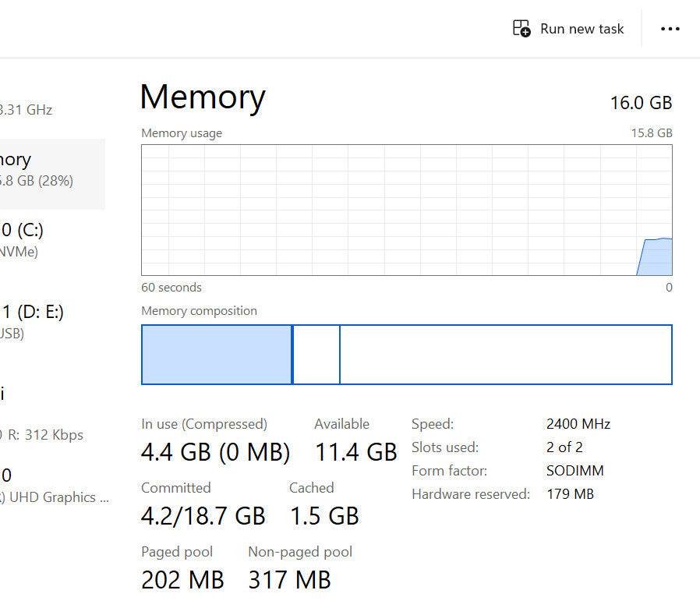This screenshot has height=615, width=700.
Task: Click the Cached 1.5 GB value
Action: click(324, 515)
